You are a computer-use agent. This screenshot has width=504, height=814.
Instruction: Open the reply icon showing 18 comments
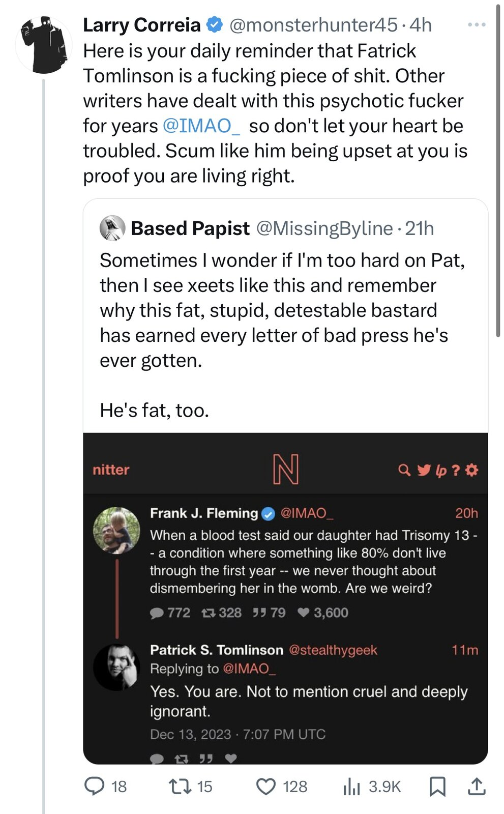tap(94, 787)
